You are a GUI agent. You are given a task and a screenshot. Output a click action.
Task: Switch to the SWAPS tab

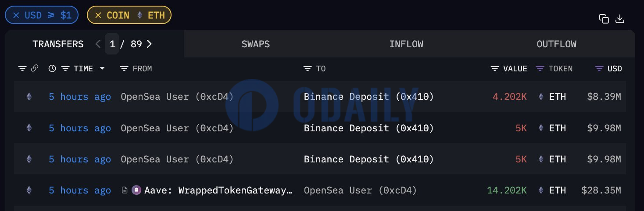pyautogui.click(x=256, y=44)
